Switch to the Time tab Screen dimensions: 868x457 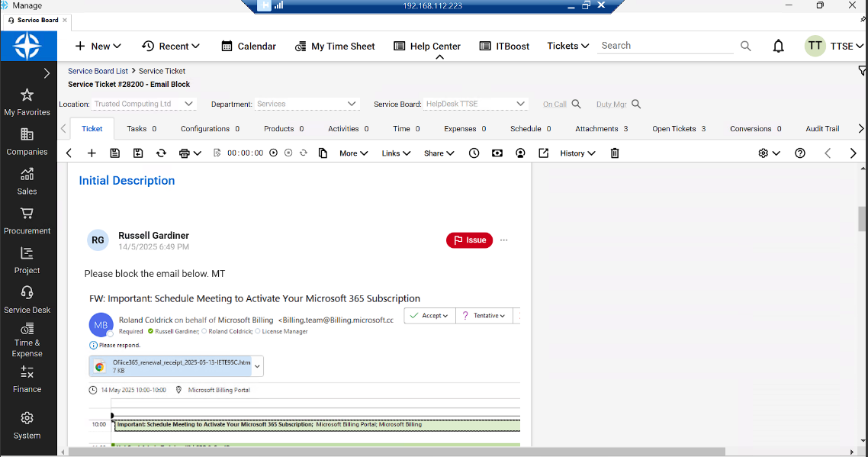(407, 128)
